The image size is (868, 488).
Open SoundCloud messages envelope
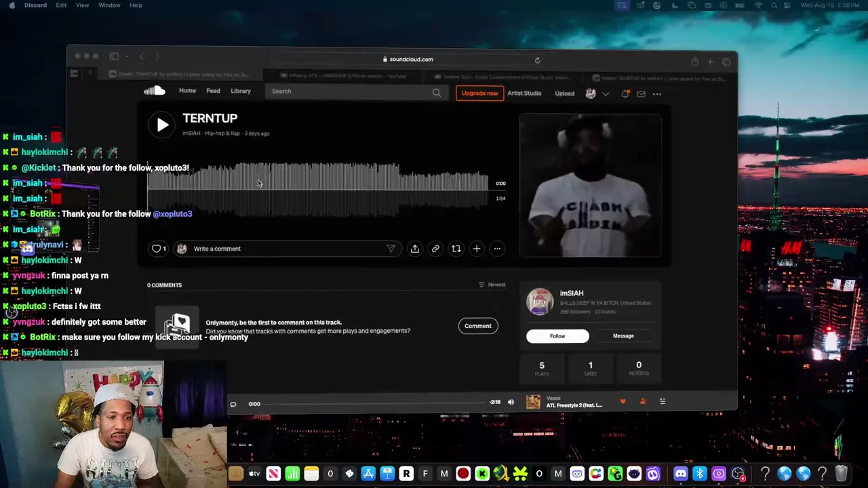641,94
